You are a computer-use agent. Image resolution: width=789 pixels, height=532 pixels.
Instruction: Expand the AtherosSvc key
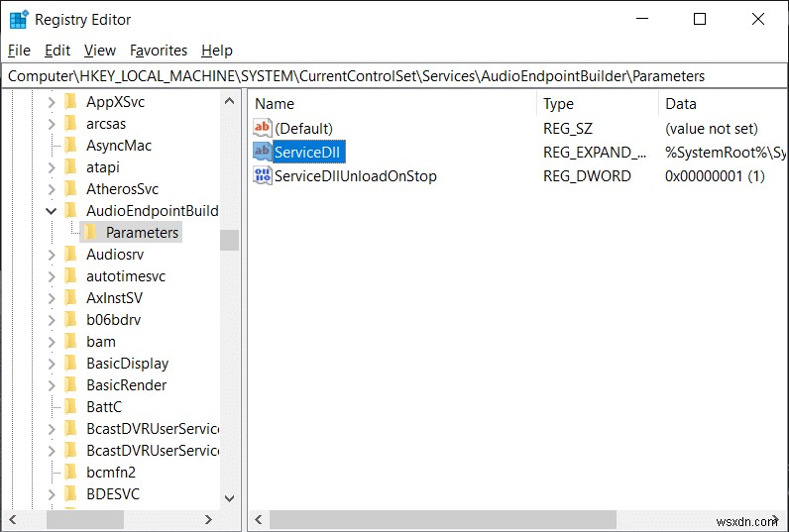[x=52, y=189]
